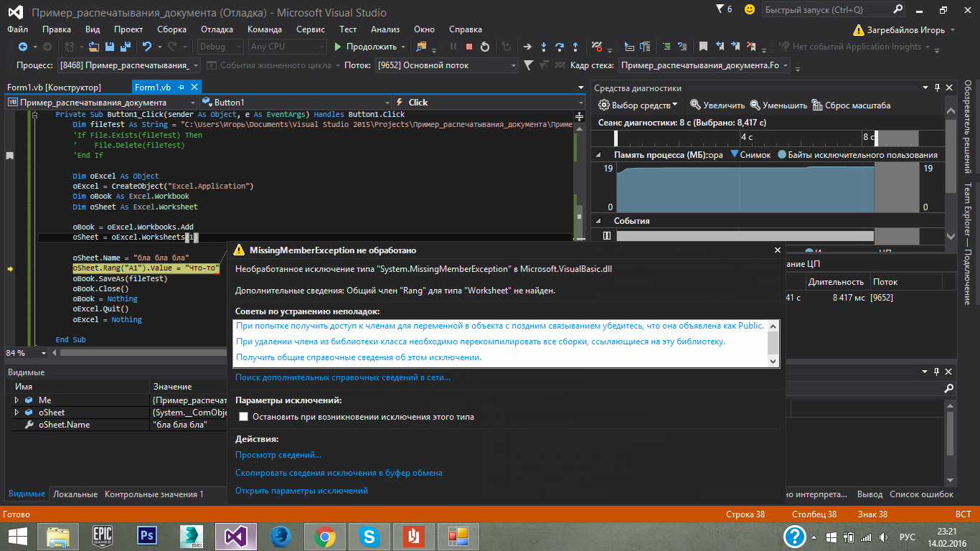Close the MissingMemberException dialog
This screenshot has width=980, height=551.
click(x=777, y=250)
